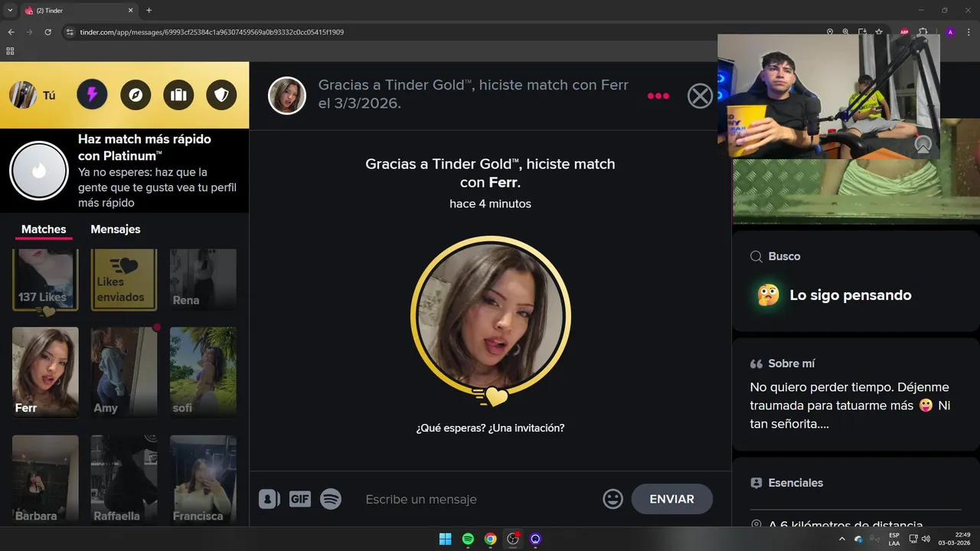The height and width of the screenshot is (551, 980).
Task: Switch to the Mensajes tab
Action: pos(116,230)
